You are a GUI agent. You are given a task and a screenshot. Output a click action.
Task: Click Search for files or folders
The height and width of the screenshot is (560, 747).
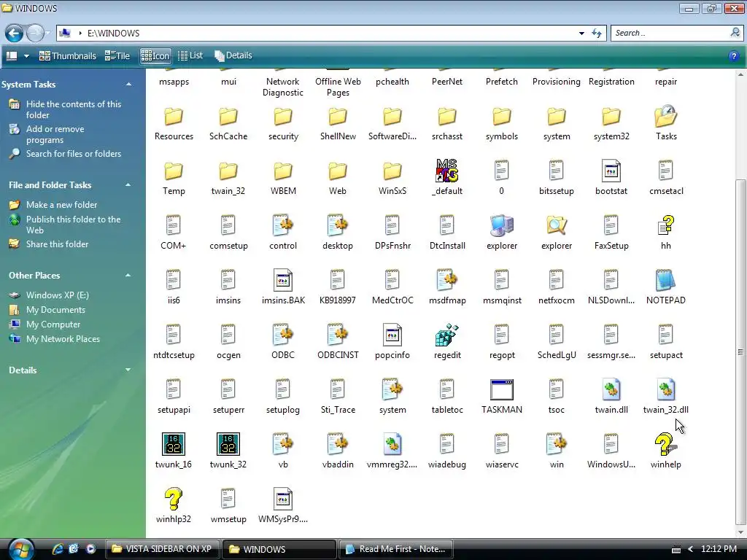(x=74, y=154)
